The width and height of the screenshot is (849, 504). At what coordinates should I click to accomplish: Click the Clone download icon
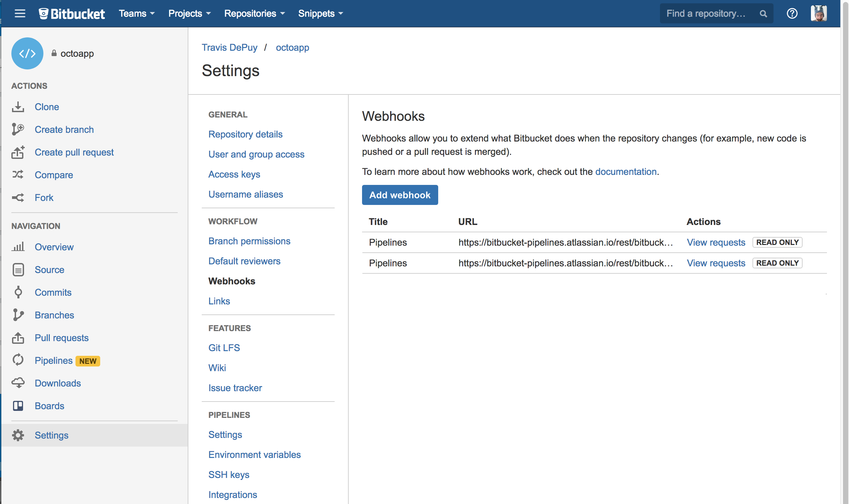[18, 107]
